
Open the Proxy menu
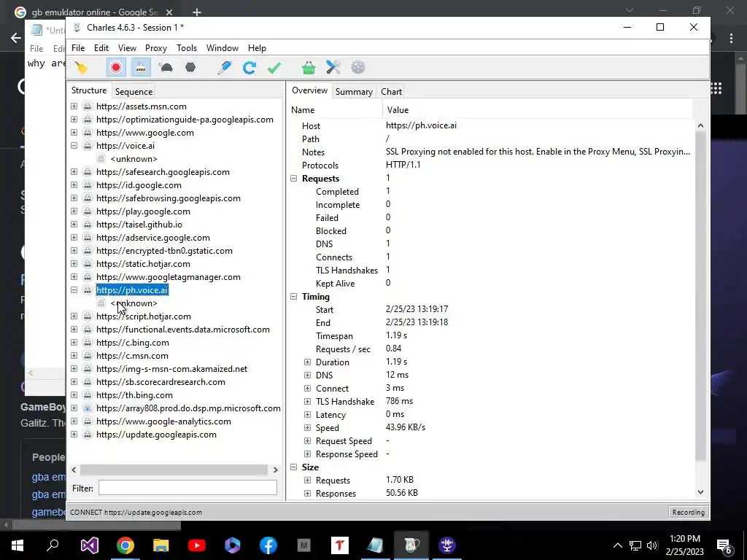pyautogui.click(x=156, y=48)
